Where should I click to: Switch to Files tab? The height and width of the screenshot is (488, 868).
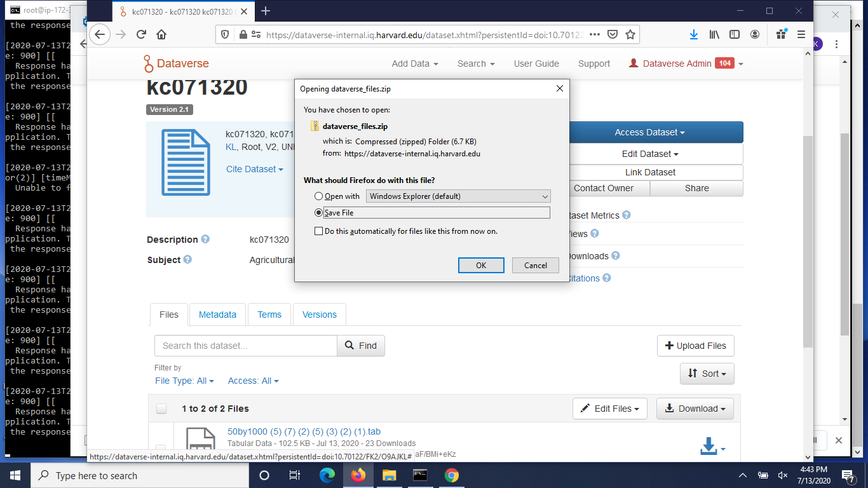(169, 315)
